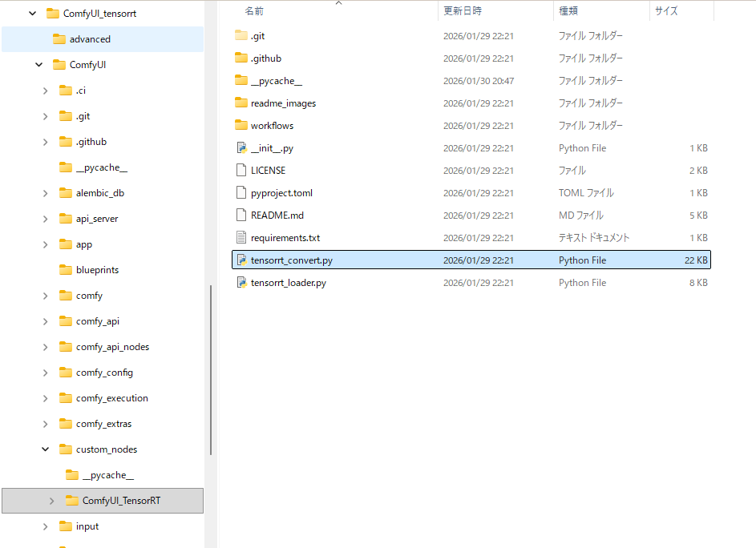
Task: Select the requirements.txt text document icon
Action: [x=241, y=238]
